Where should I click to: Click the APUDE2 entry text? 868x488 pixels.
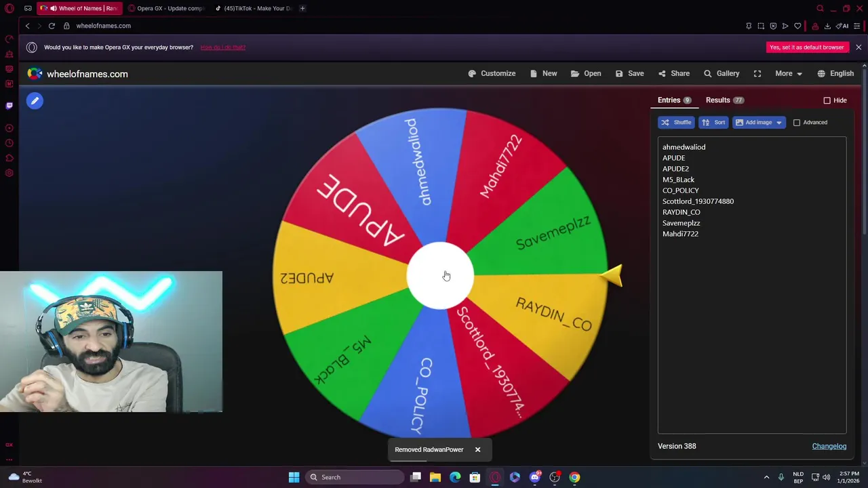[x=675, y=169]
